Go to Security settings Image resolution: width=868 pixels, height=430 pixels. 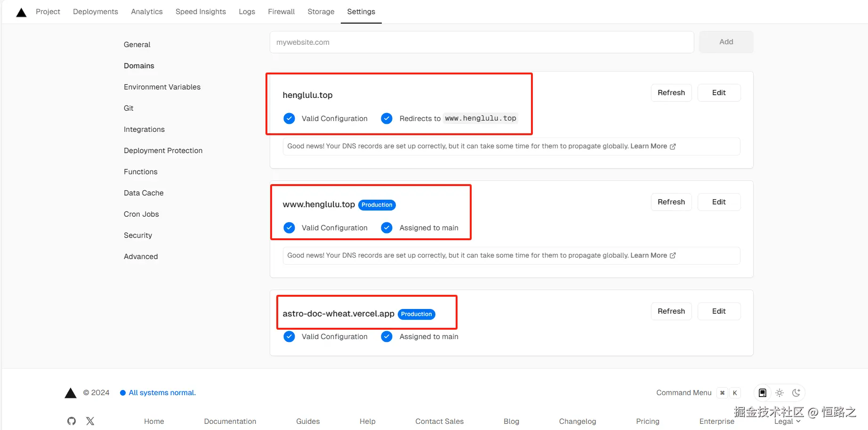tap(138, 235)
